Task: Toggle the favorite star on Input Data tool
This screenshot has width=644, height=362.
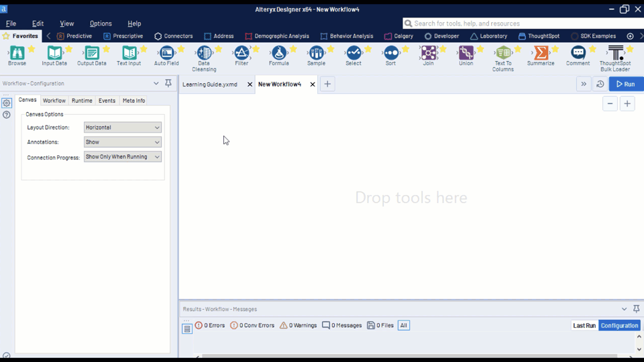Action: tap(69, 50)
